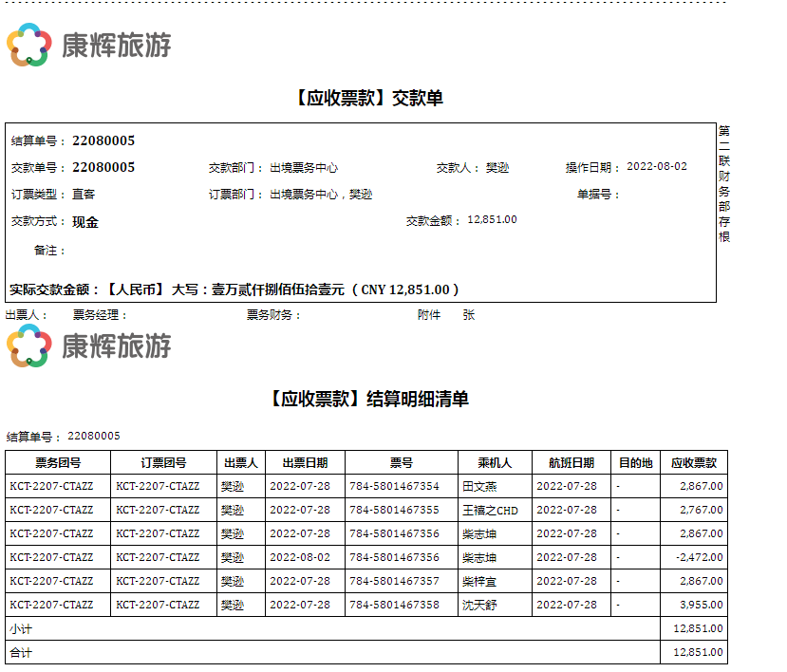Click the 乘机人 column header
The height and width of the screenshot is (672, 787).
pos(494,463)
